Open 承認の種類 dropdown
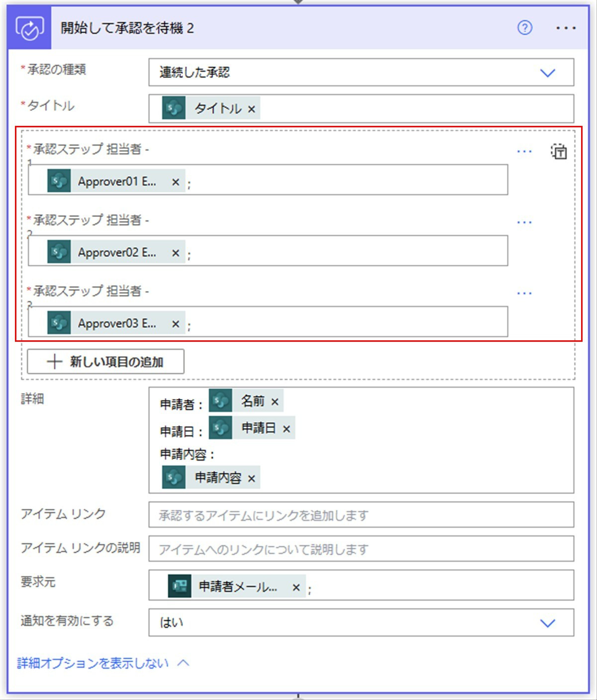Viewport: 597px width, 700px height. pos(547,73)
